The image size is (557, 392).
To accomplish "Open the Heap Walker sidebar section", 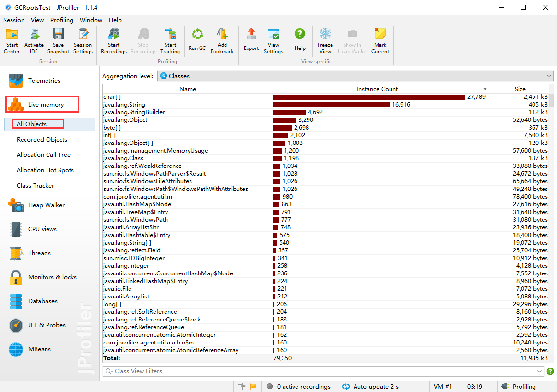I will 36,205.
